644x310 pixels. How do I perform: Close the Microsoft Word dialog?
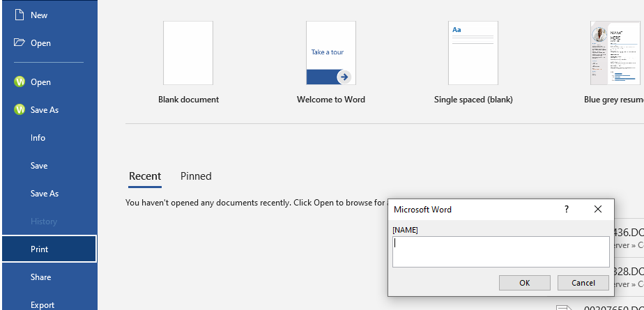(x=597, y=209)
